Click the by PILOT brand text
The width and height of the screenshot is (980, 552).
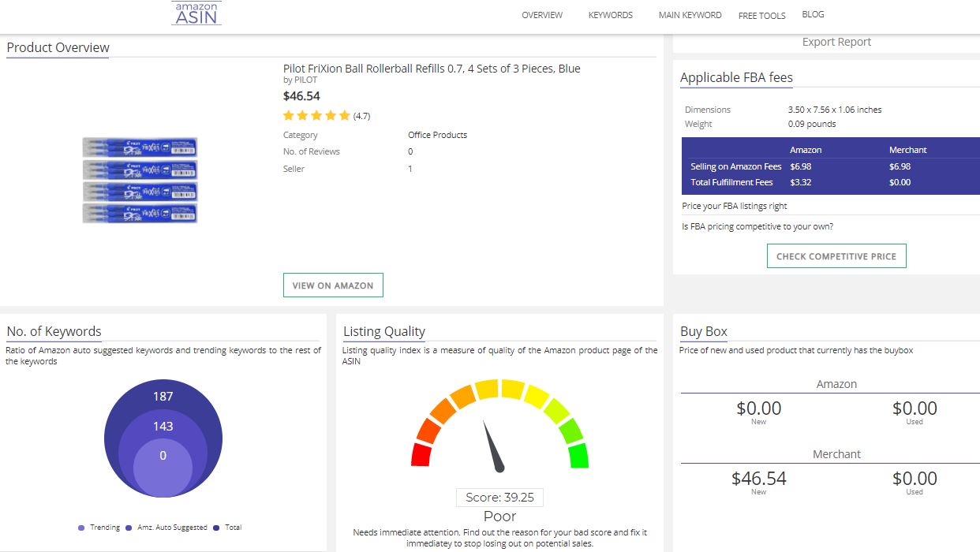pyautogui.click(x=300, y=80)
